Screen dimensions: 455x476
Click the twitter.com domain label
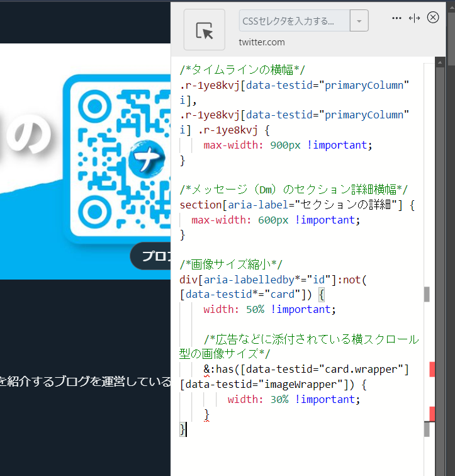262,42
